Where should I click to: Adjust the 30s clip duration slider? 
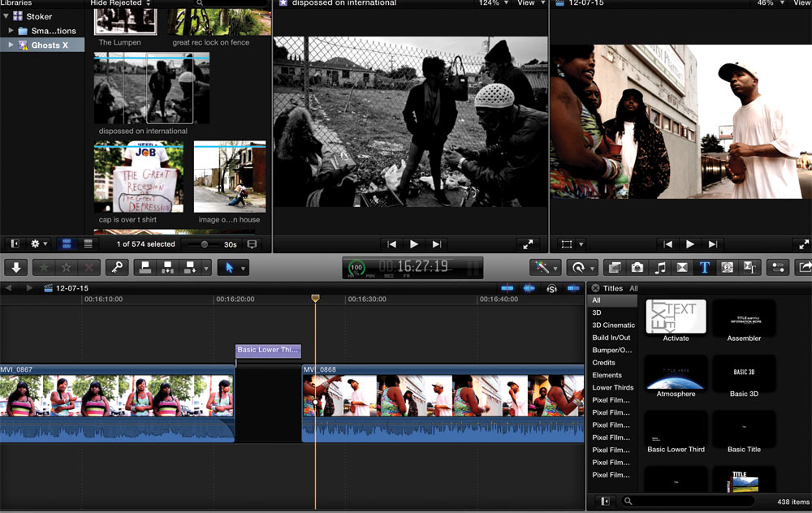[204, 244]
